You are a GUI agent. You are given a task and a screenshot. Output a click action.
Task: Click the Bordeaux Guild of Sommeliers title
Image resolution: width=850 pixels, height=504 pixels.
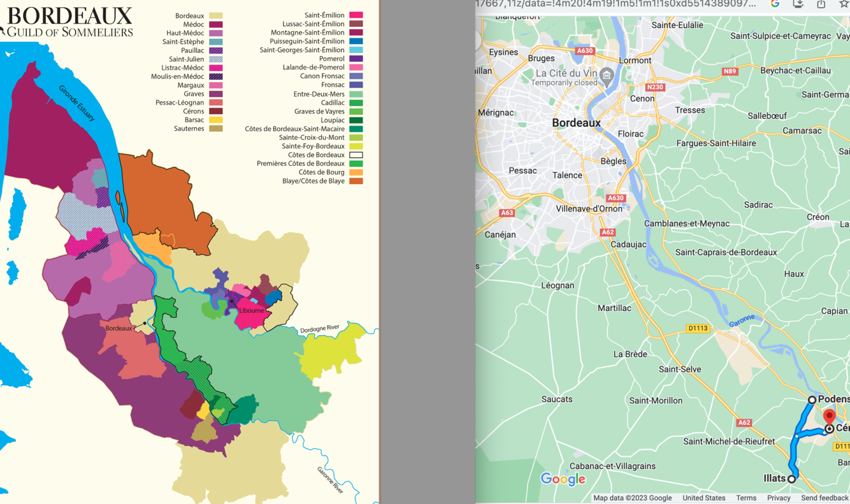click(x=70, y=22)
